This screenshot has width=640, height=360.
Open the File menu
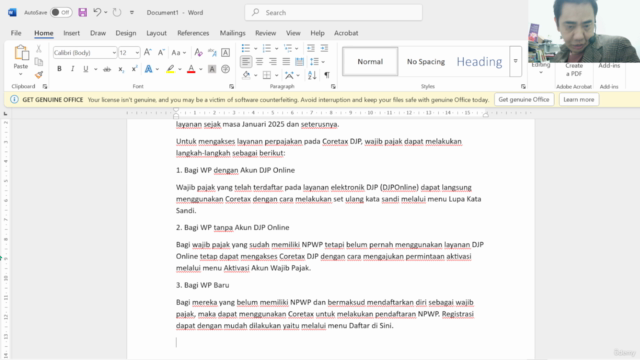click(16, 33)
